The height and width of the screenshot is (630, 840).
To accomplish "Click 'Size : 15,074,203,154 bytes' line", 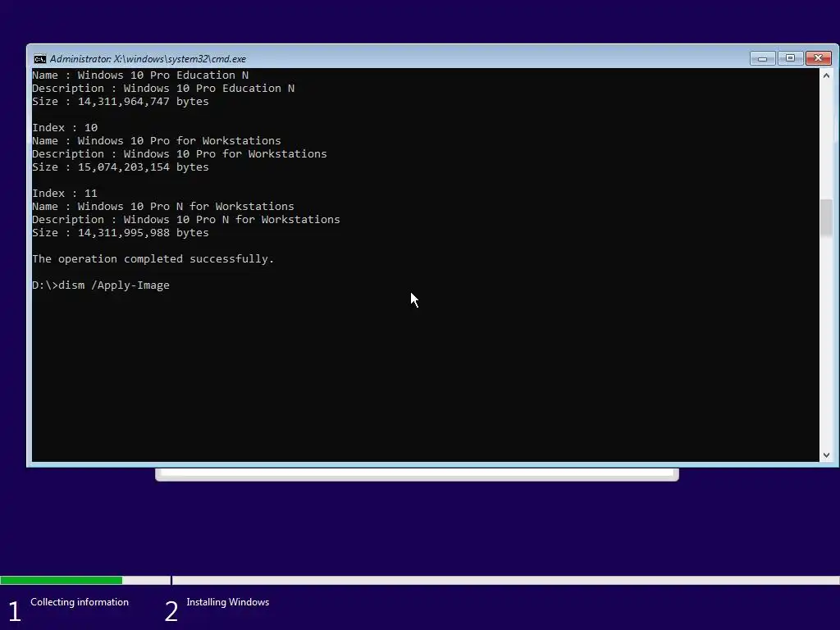I will (x=121, y=167).
